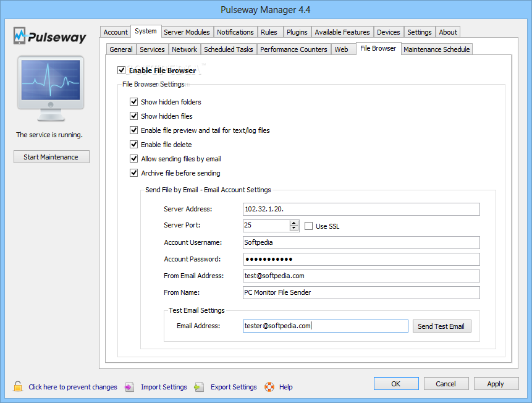Uncheck Enable File Browser
This screenshot has height=403, width=532.
point(121,70)
